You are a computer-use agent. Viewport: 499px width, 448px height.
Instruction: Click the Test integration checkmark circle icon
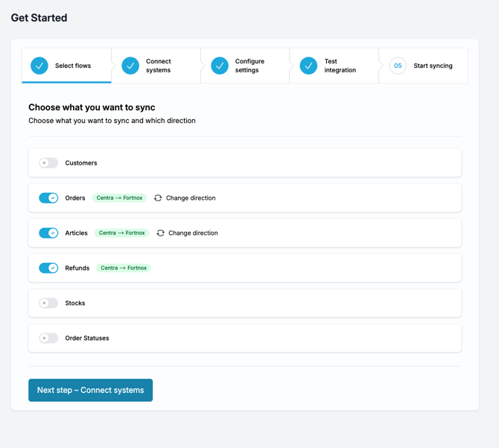pos(308,66)
